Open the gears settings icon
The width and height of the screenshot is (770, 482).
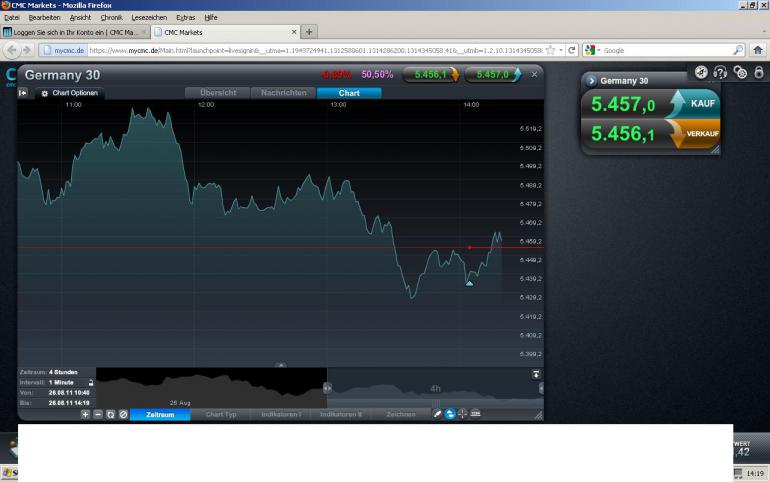pos(740,73)
